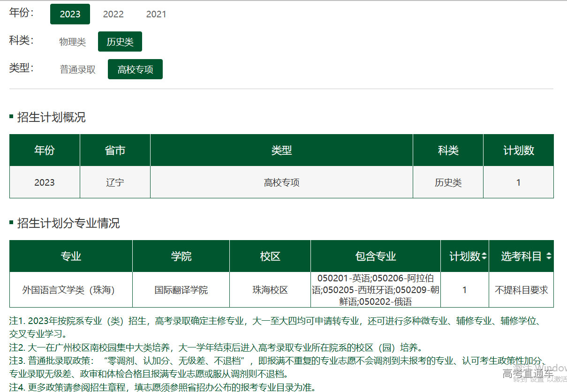Viewport: 567px width, 392px height.
Task: Sort by the 计划数 column arrows
Action: tap(484, 256)
